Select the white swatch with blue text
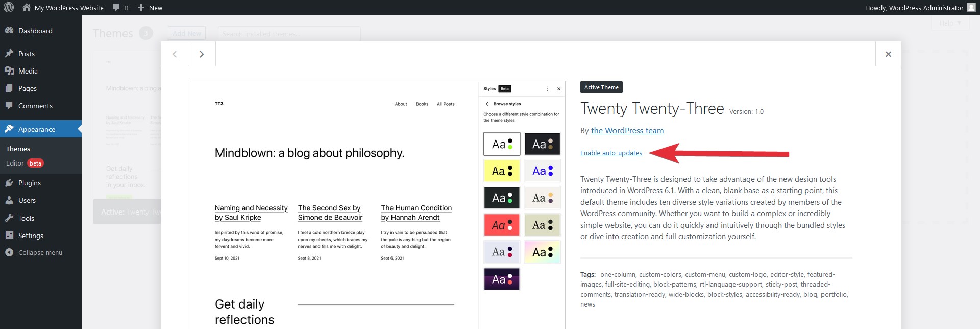The image size is (980, 329). [x=542, y=171]
